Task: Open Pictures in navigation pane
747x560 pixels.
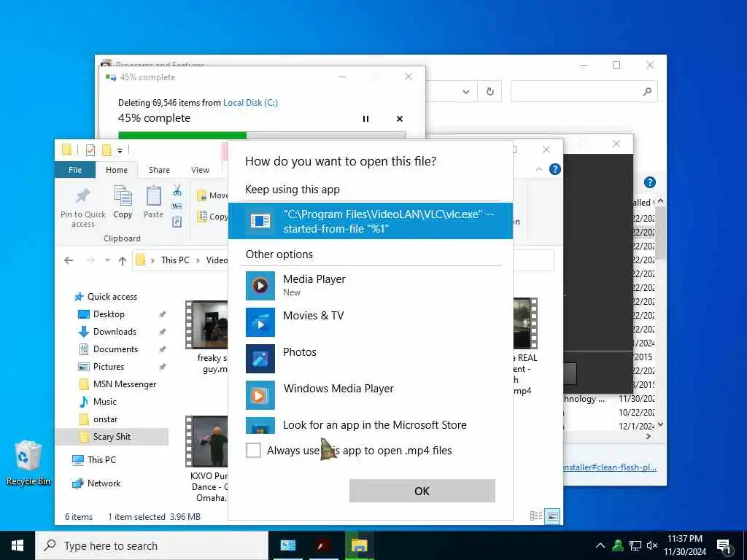Action: click(x=109, y=367)
